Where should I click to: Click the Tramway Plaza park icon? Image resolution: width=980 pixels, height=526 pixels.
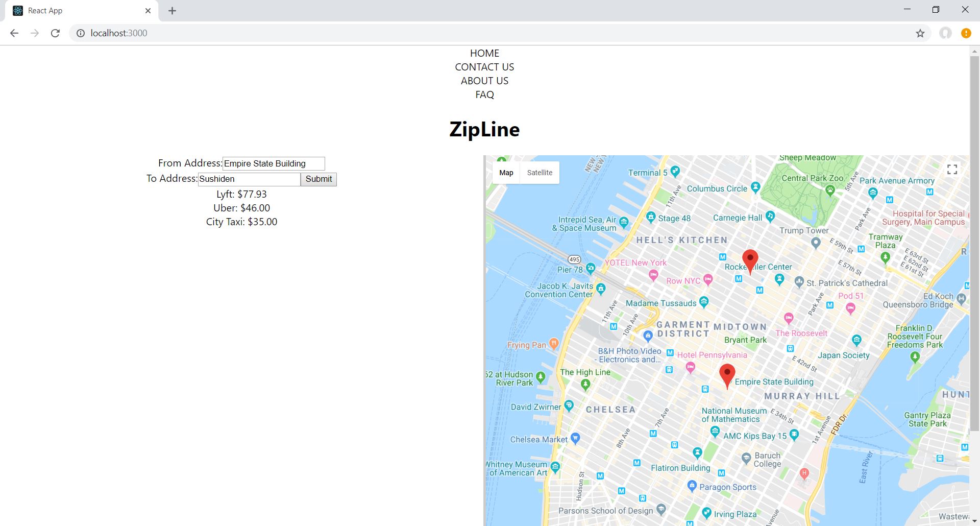(886, 258)
